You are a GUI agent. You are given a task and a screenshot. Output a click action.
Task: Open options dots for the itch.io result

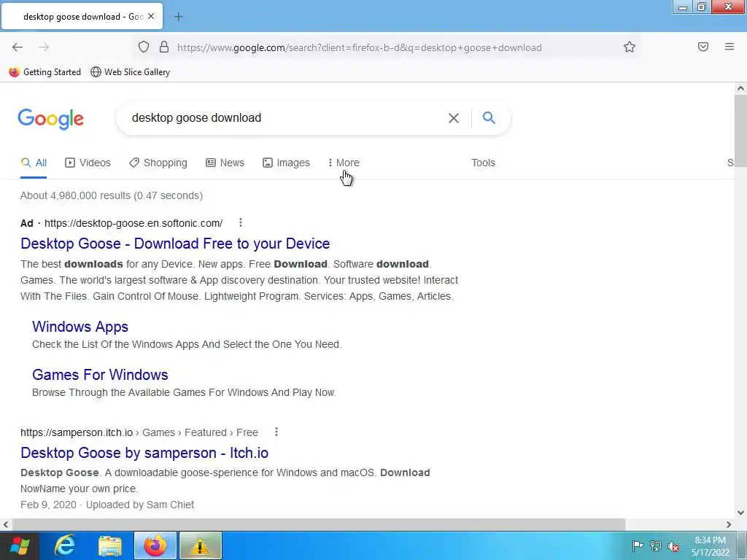[276, 432]
